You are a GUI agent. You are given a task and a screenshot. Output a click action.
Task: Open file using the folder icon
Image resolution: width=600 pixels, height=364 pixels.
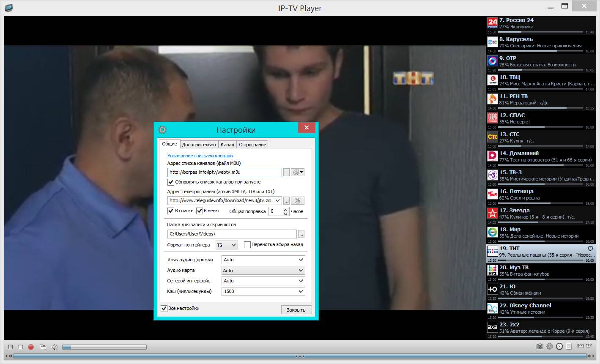tap(43, 347)
